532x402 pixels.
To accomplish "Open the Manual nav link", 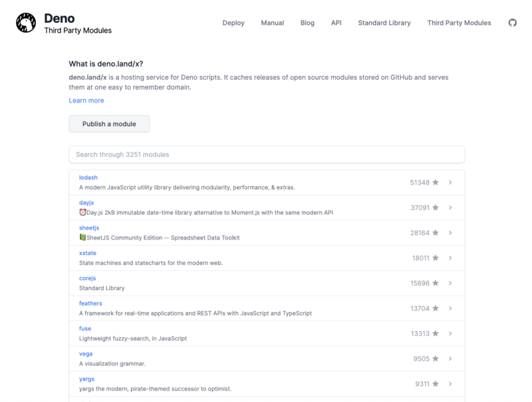I will pyautogui.click(x=273, y=23).
